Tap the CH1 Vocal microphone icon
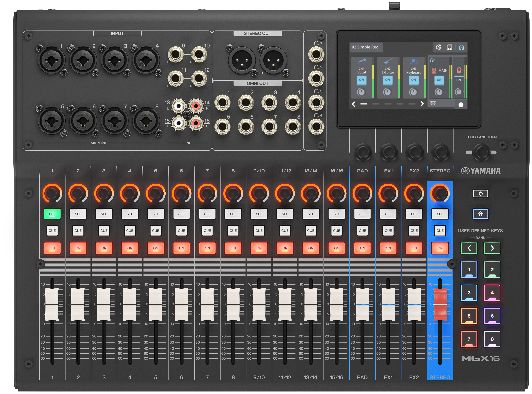Viewport: 532px width, 394px height. point(362,61)
